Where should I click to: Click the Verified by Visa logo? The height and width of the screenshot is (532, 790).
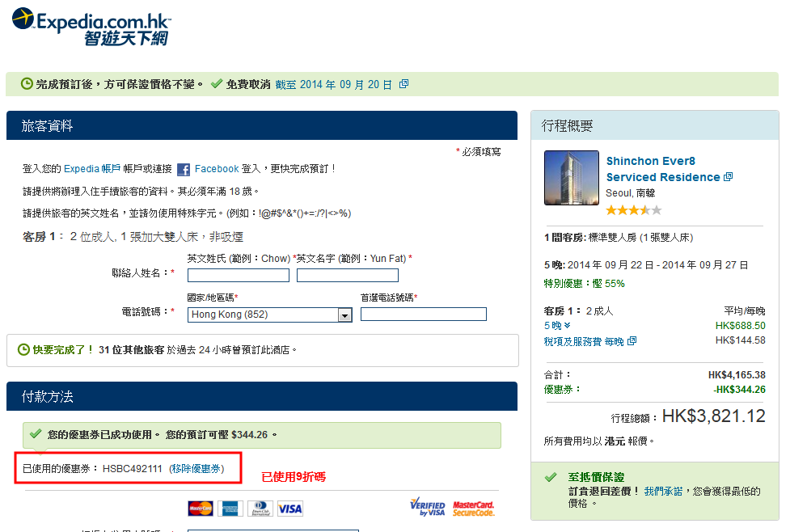coord(428,507)
